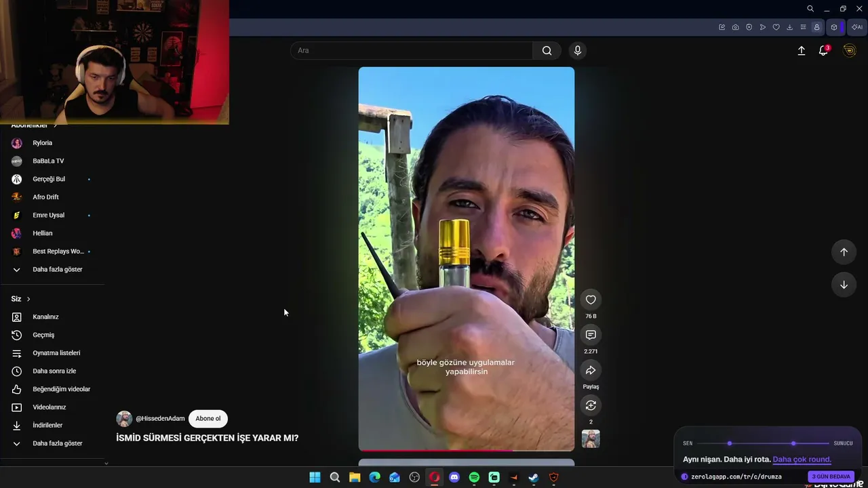
Task: Open the downloads icon in browser toolbar
Action: (x=789, y=27)
